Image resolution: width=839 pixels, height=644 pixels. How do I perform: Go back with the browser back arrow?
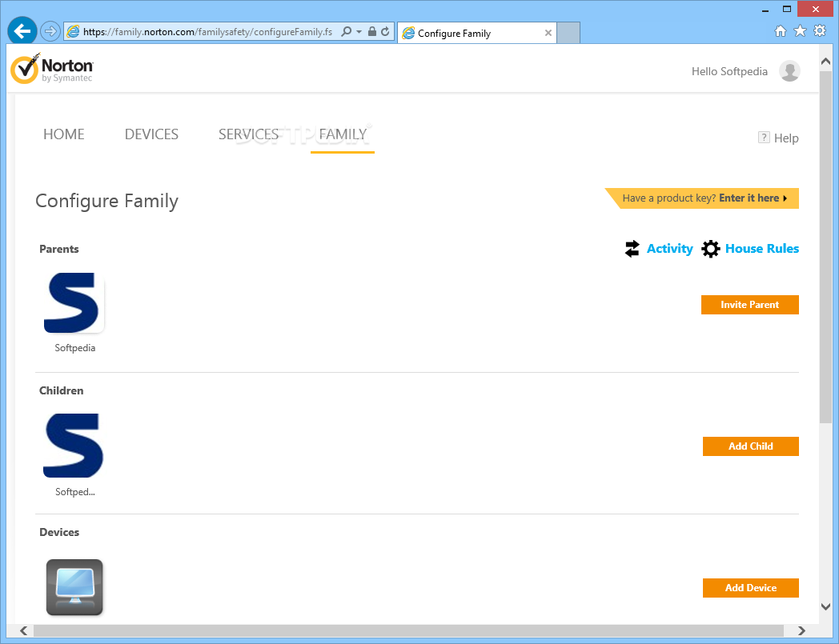[x=22, y=31]
